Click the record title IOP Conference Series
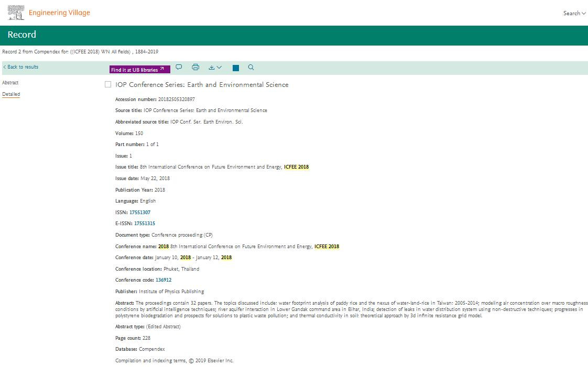The height and width of the screenshot is (367, 588). coord(202,85)
